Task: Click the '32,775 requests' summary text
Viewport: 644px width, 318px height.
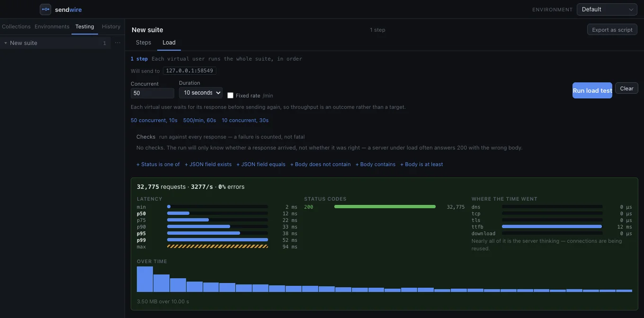Action: (x=161, y=187)
